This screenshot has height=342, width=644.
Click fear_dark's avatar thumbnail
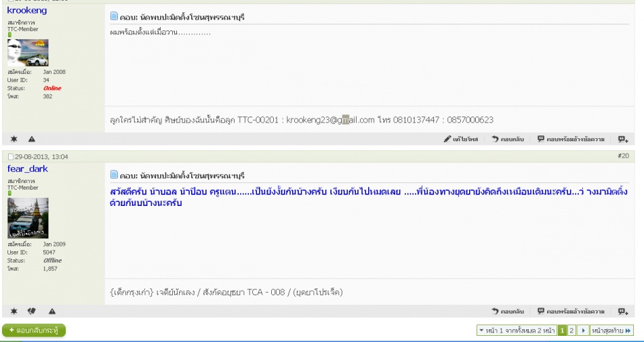tap(28, 218)
